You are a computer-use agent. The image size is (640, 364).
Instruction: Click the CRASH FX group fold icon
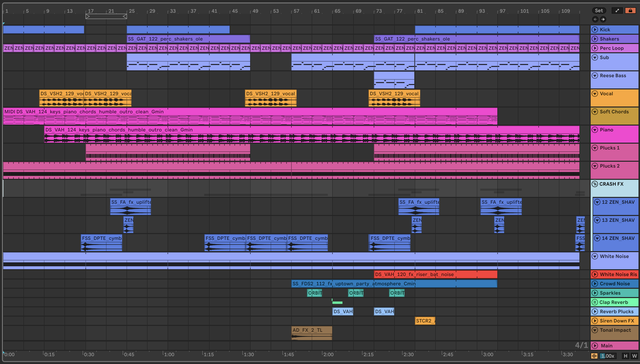pyautogui.click(x=595, y=184)
